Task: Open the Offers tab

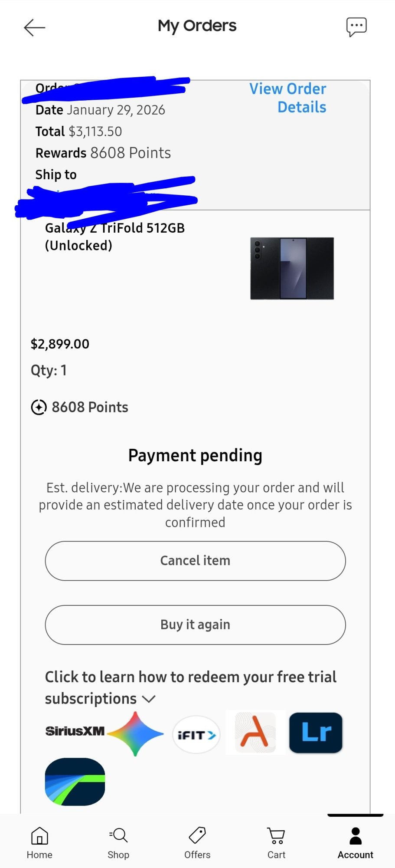Action: 197,842
